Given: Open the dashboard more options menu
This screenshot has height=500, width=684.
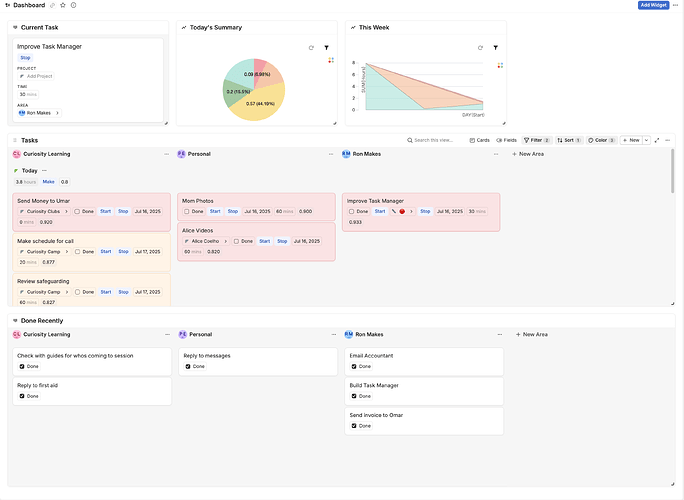Looking at the screenshot, I should click(675, 5).
